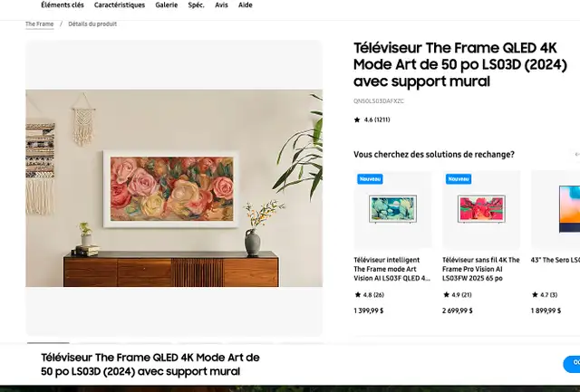Open the 43" The Sero product link
Image resolution: width=580 pixels, height=392 pixels.
tap(556, 260)
